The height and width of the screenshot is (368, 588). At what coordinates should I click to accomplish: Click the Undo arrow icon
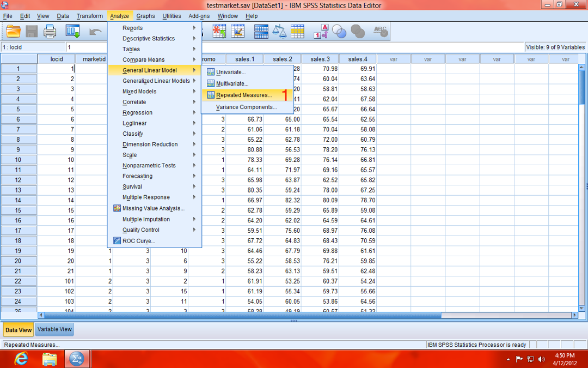tap(95, 32)
